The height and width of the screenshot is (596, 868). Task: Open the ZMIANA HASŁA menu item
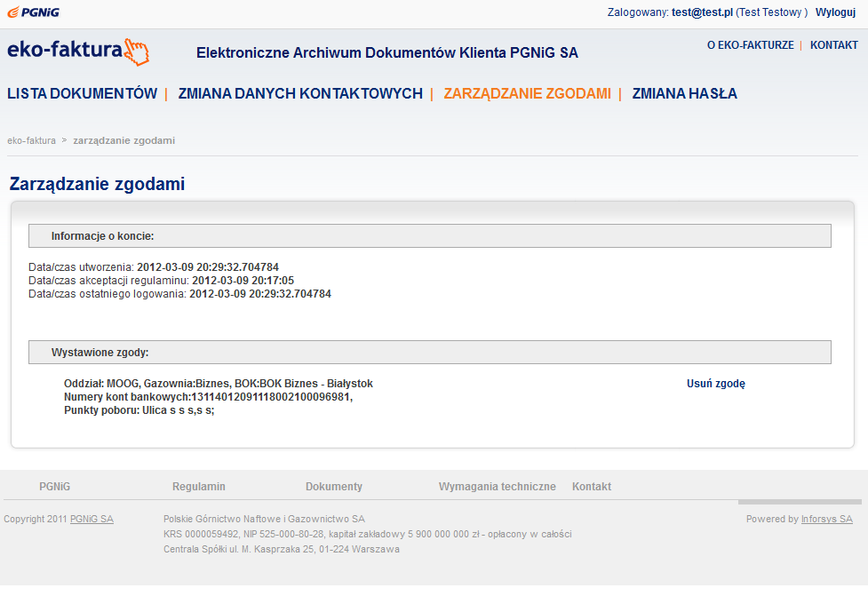(x=684, y=93)
